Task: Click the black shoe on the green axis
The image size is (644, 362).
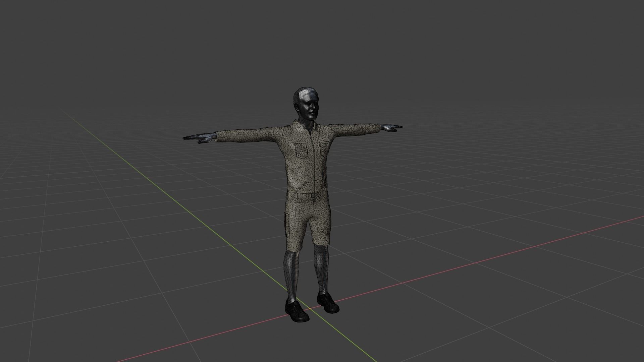Action: pos(297,310)
